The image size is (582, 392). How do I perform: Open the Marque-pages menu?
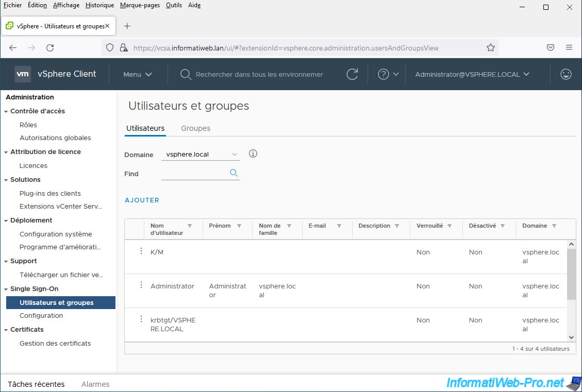click(140, 5)
